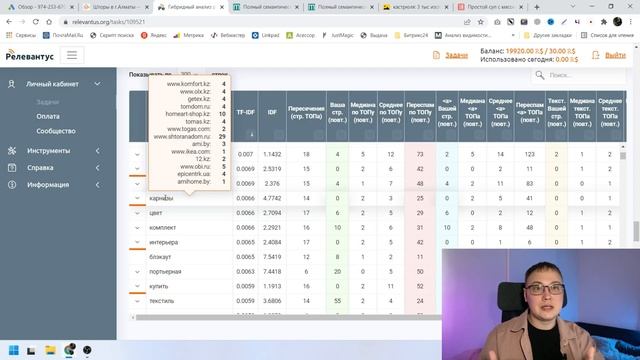This screenshot has height=360, width=640.
Task: Click the блэкаут word in table
Action: pyautogui.click(x=160, y=257)
